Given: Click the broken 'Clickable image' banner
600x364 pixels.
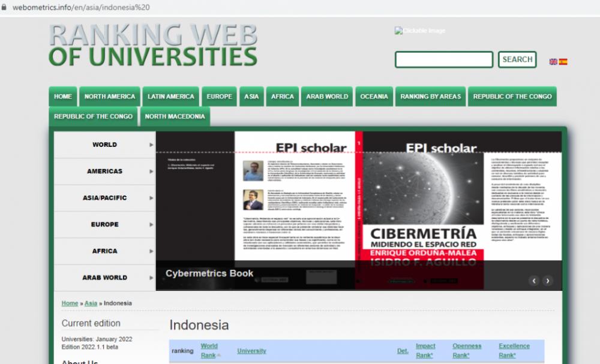Looking at the screenshot, I should pos(420,31).
